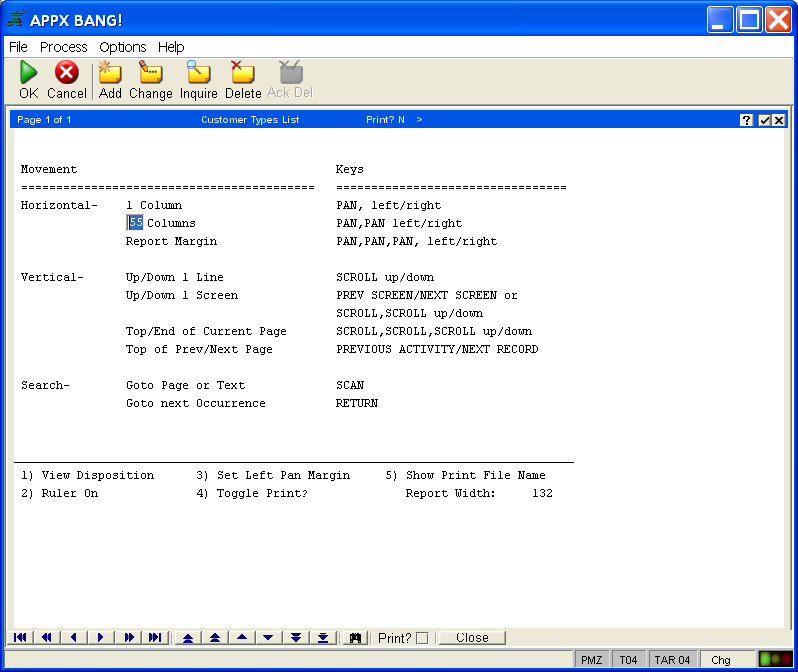
Task: Click the binoculars search icon
Action: [355, 637]
